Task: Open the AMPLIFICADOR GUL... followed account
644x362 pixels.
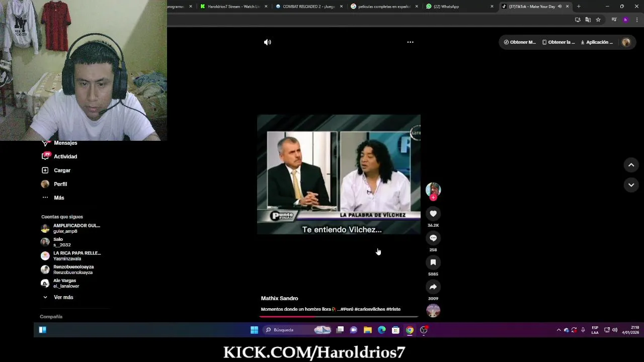Action: (x=71, y=228)
